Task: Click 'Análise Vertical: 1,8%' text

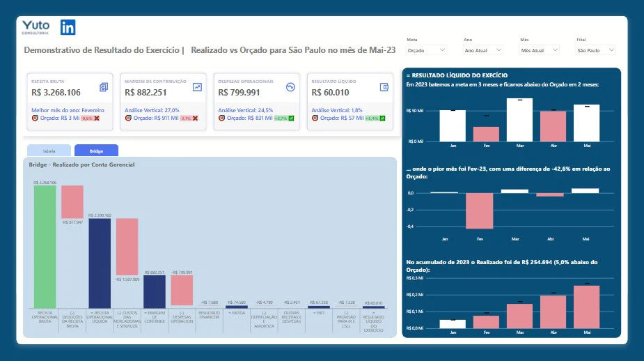Action: (x=337, y=110)
